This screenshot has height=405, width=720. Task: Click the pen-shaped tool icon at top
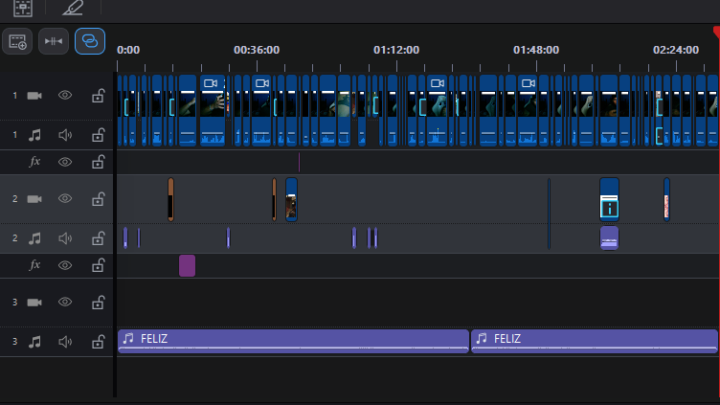click(73, 8)
